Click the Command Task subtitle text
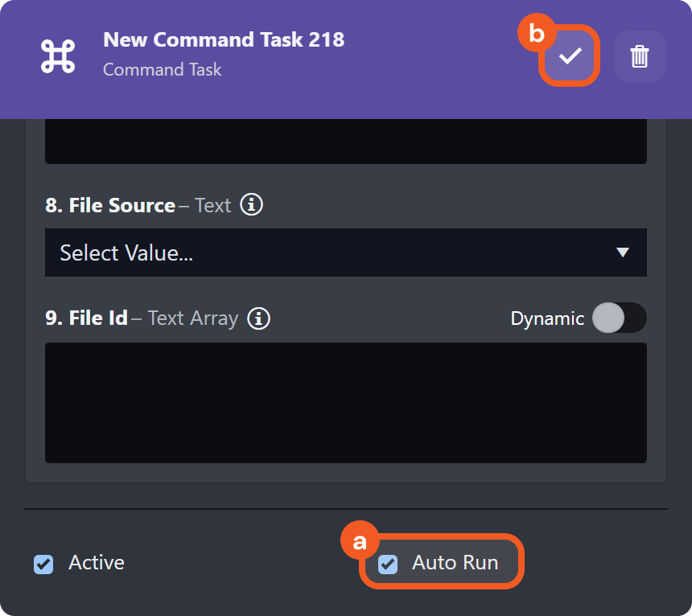 [162, 70]
